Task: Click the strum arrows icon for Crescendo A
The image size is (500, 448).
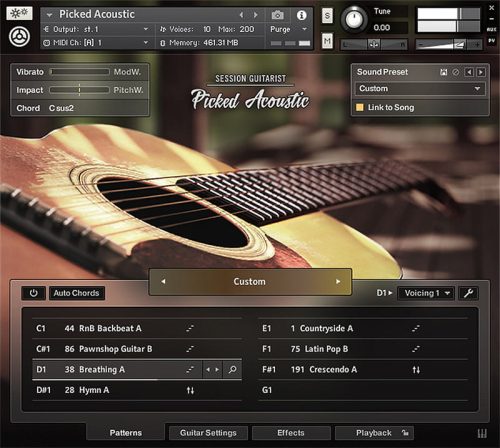Action: (416, 370)
